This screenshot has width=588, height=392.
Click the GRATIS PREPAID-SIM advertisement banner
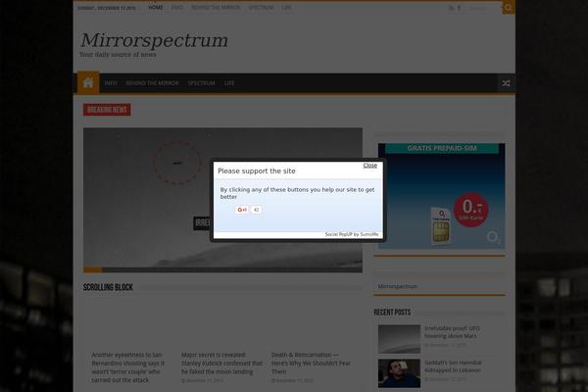[441, 196]
